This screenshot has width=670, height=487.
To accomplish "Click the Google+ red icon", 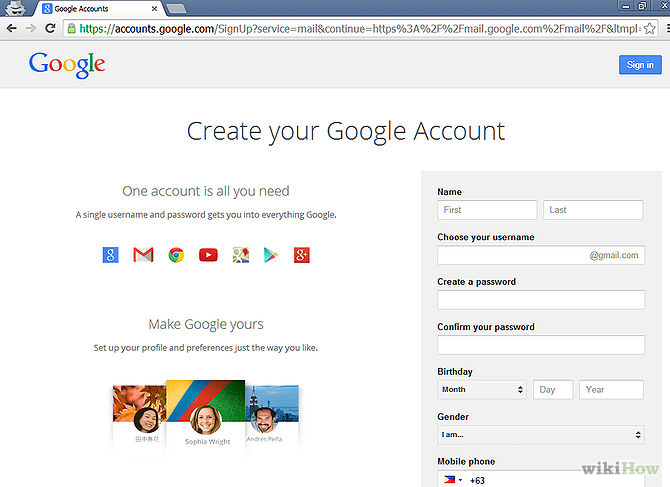I will pos(301,255).
